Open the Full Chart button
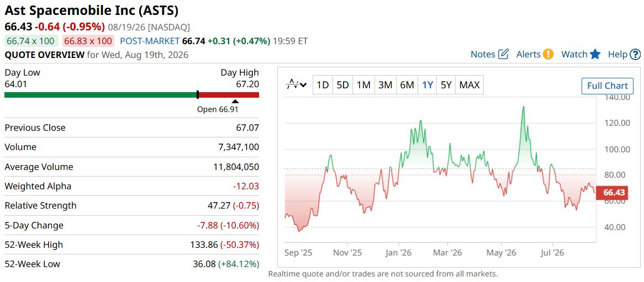 (x=608, y=86)
